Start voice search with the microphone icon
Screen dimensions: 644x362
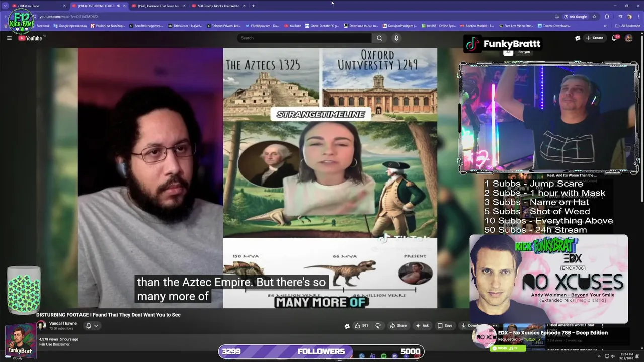coord(396,38)
